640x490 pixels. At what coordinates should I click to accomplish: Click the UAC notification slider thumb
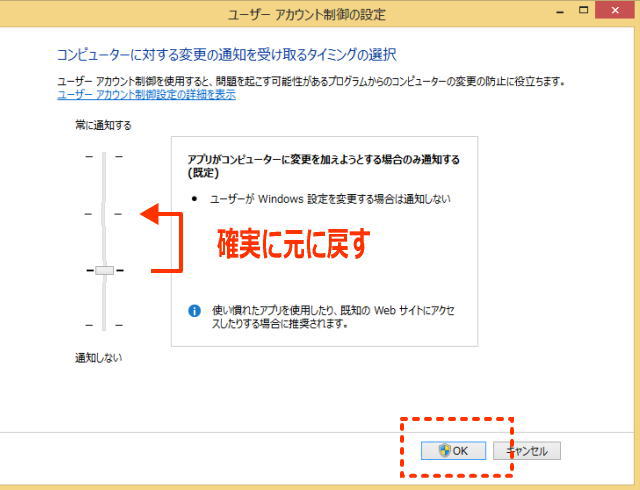pyautogui.click(x=104, y=270)
